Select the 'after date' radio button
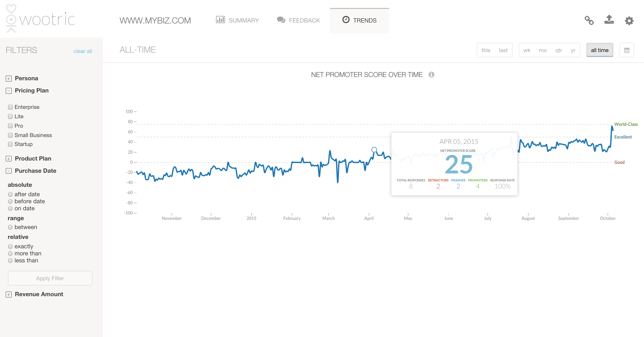644x337 pixels. tap(10, 194)
